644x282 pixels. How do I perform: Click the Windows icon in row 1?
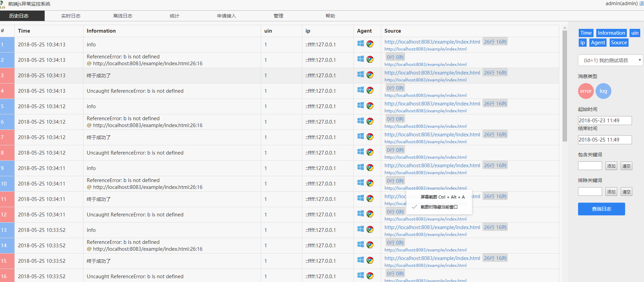360,44
